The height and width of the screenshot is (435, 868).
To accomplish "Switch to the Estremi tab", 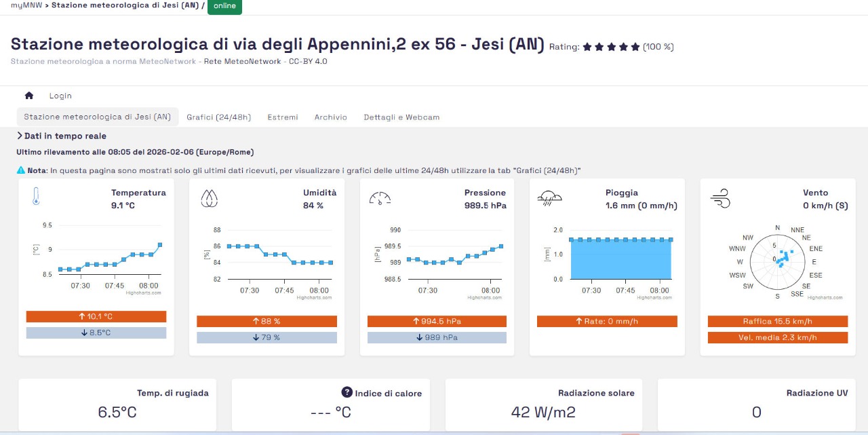I will (282, 117).
